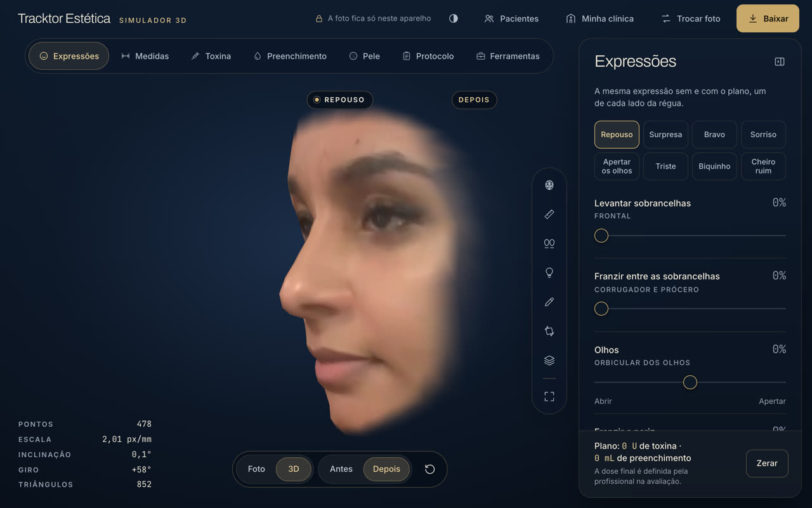Switch to the Ferramentas tab
The height and width of the screenshot is (508, 812).
click(508, 56)
